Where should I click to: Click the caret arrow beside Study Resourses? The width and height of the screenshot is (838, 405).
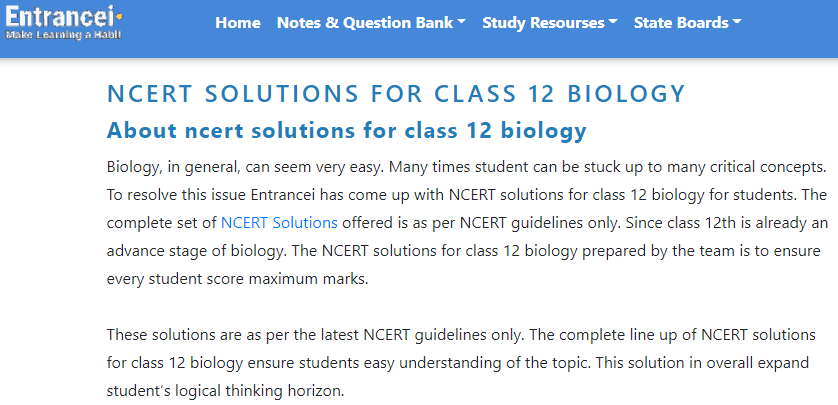click(613, 22)
